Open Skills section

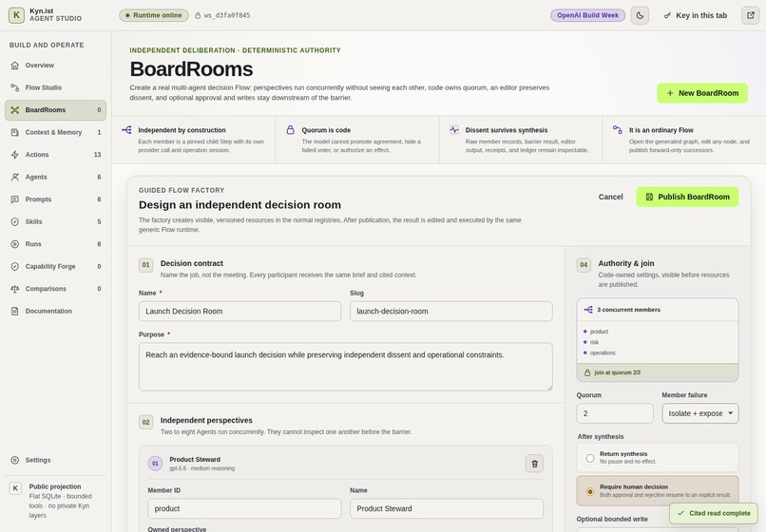(x=55, y=221)
